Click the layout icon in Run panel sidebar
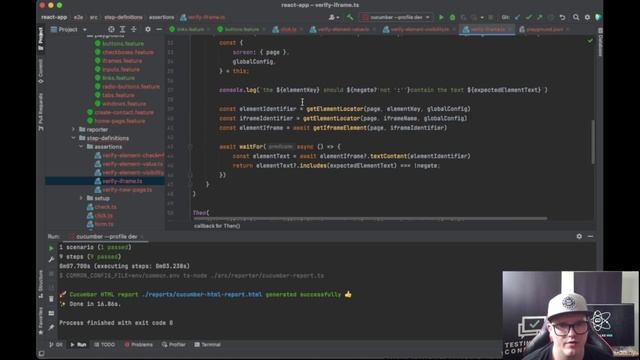 click(51, 313)
